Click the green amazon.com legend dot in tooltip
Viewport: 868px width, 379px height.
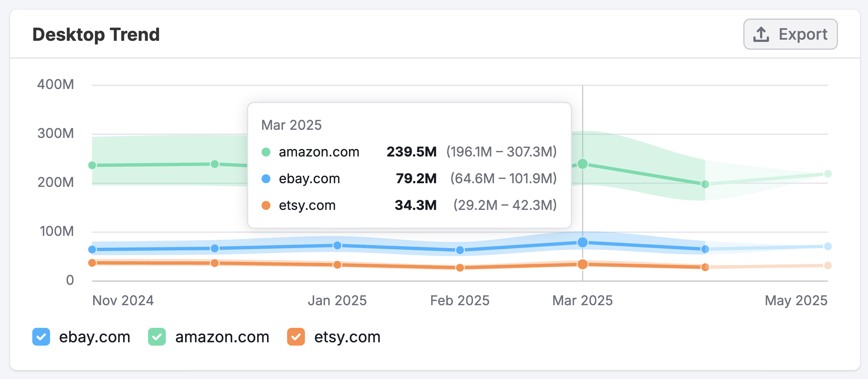point(266,152)
